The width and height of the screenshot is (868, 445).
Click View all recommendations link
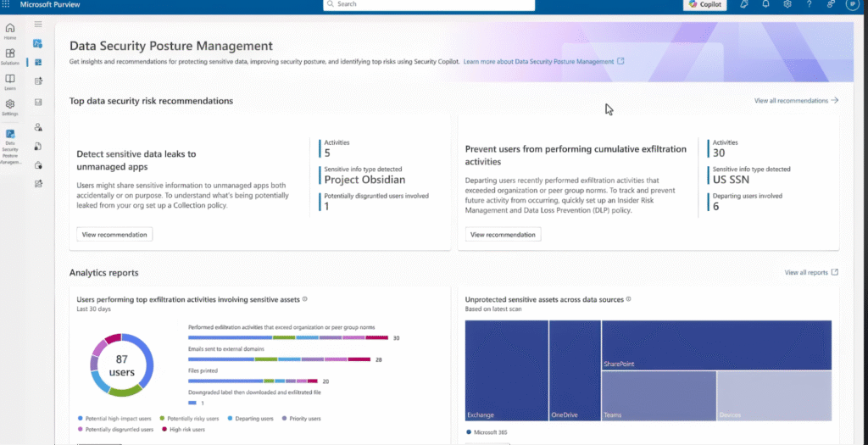click(796, 101)
